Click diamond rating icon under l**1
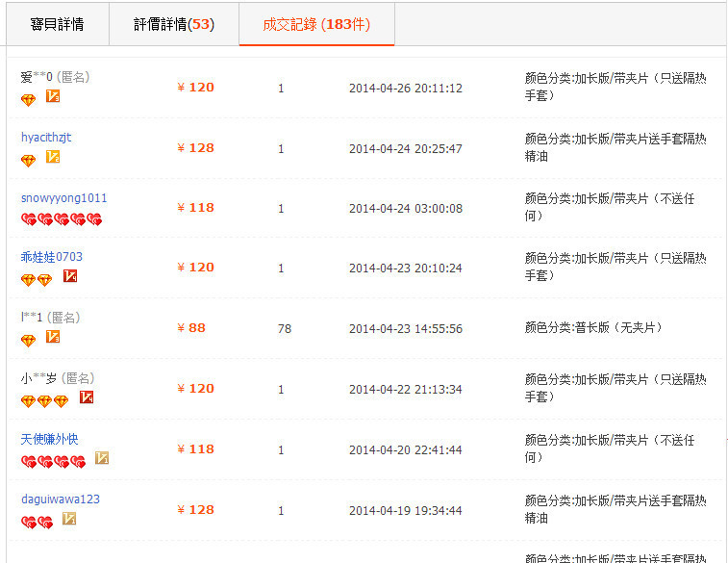Screen dimensions: 728x563 coord(28,341)
